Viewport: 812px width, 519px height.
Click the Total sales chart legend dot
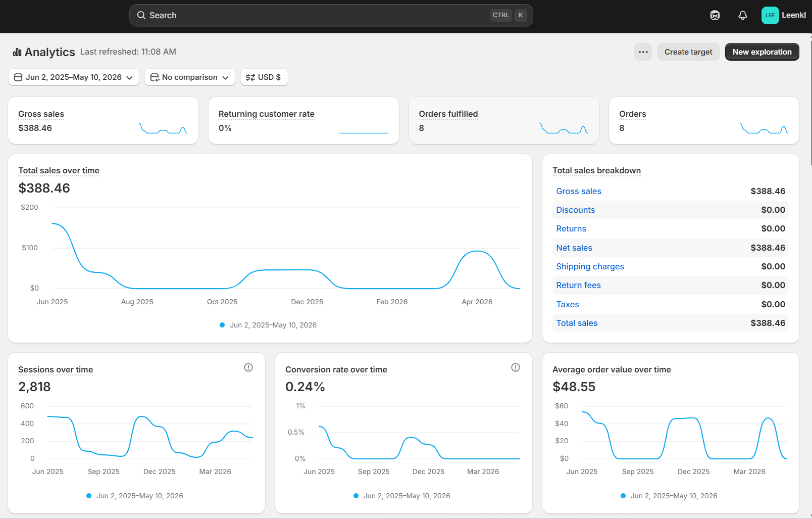click(222, 325)
